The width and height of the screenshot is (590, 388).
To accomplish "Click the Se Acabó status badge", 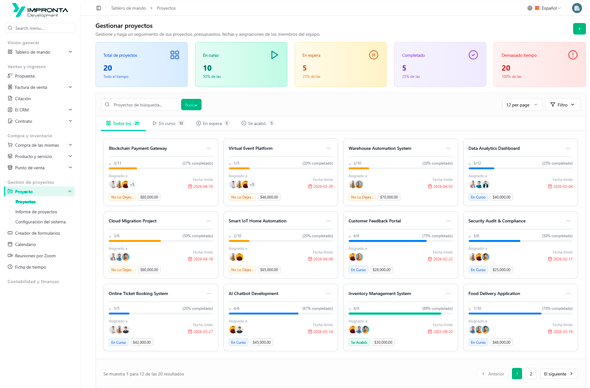I will [359, 342].
